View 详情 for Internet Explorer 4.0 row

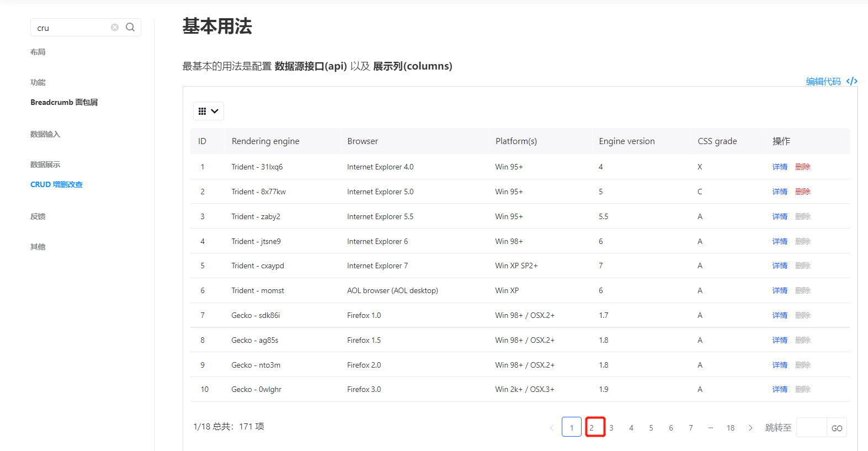click(780, 167)
